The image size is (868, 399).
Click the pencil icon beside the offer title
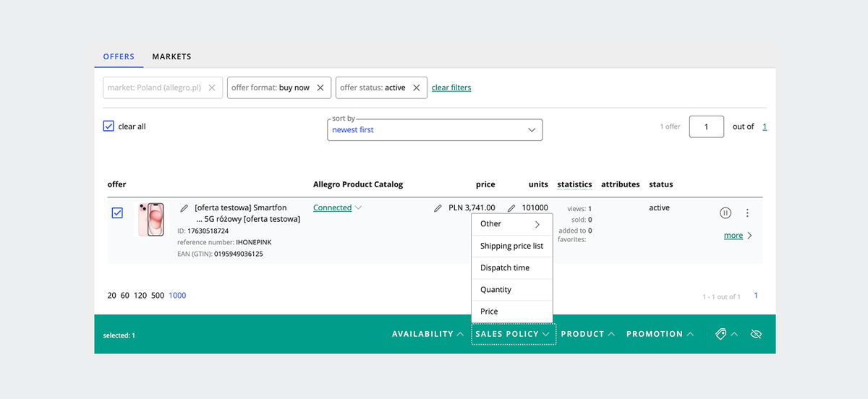(x=184, y=208)
